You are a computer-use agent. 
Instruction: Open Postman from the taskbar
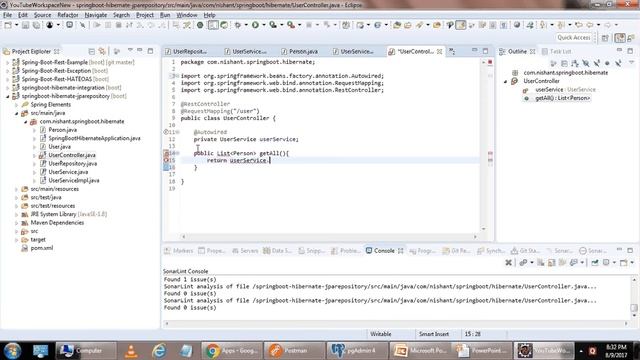[x=294, y=351]
